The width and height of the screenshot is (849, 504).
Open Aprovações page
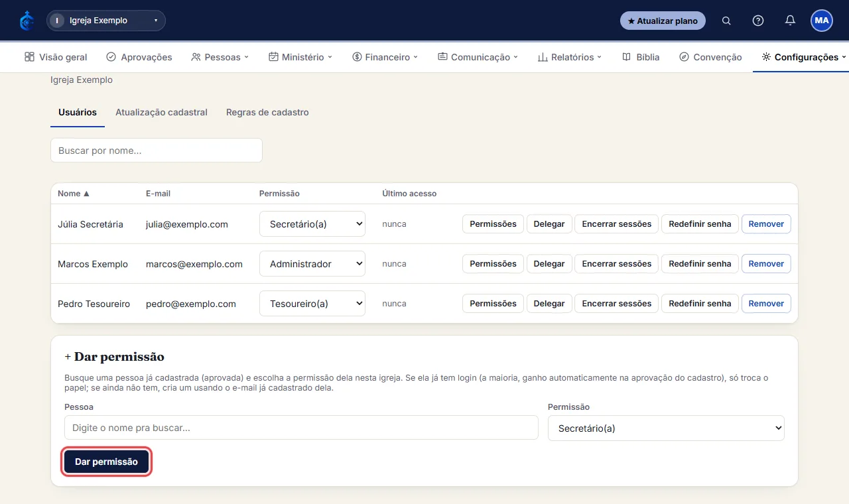pos(139,57)
